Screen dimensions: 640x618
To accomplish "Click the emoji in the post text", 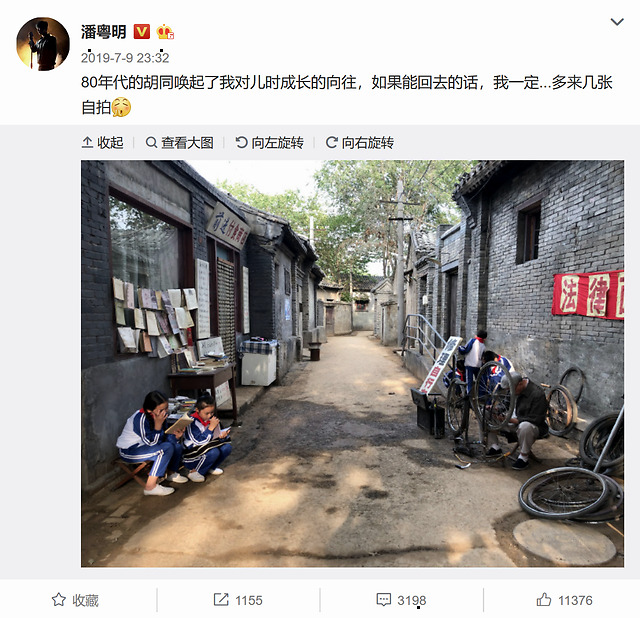I will point(121,107).
